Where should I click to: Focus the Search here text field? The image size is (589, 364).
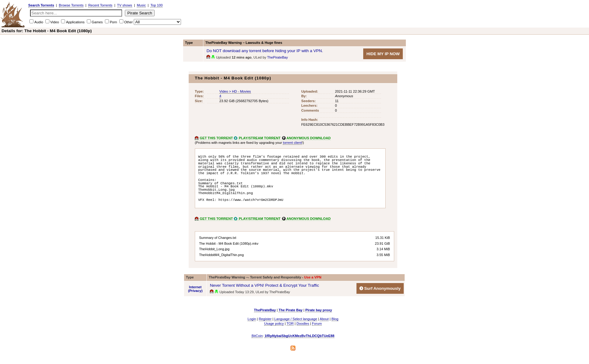(76, 13)
